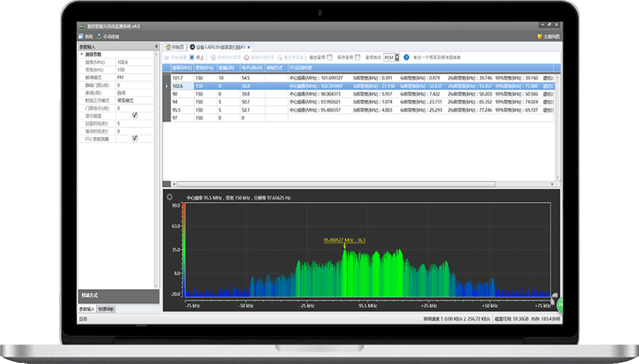Click the clear frequency table icon
Viewport: 639px width, 364px height.
point(280,57)
